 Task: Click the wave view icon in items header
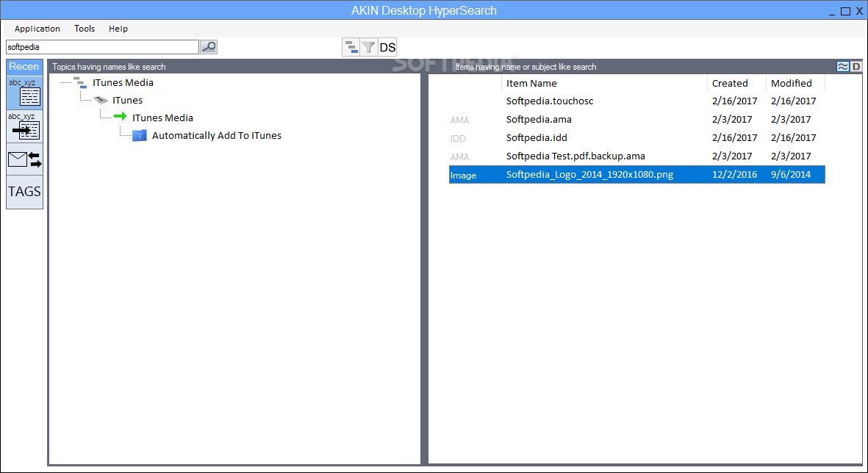842,66
